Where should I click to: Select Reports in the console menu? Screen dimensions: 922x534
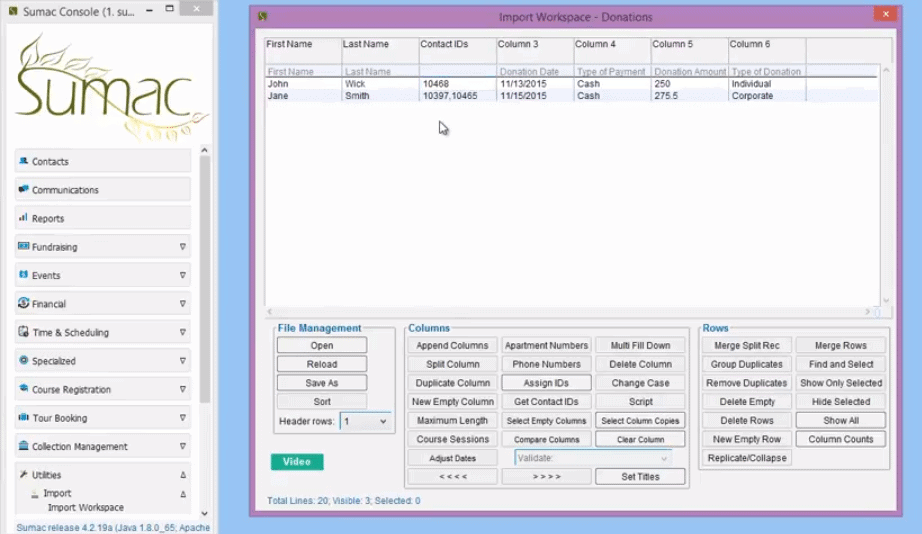103,218
